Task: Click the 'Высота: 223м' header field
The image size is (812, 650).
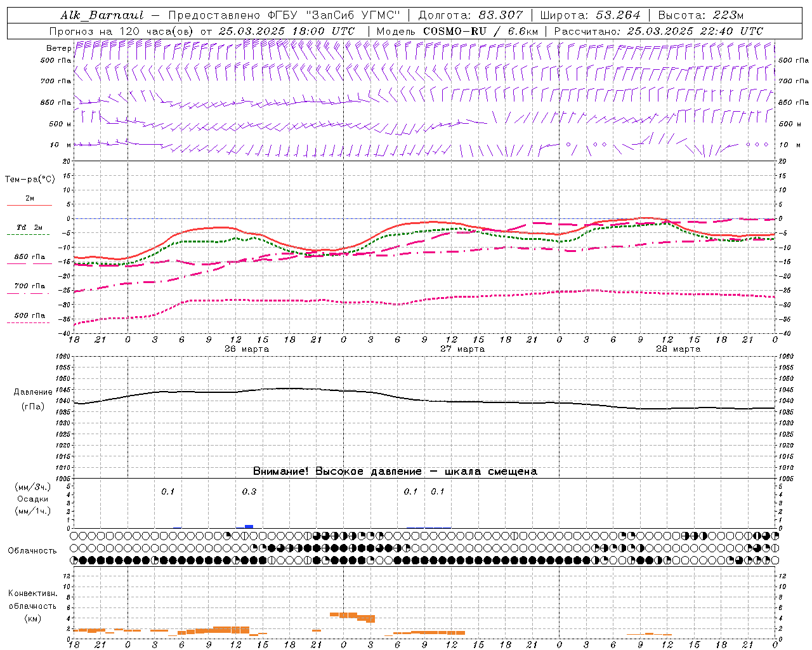Action: point(701,15)
